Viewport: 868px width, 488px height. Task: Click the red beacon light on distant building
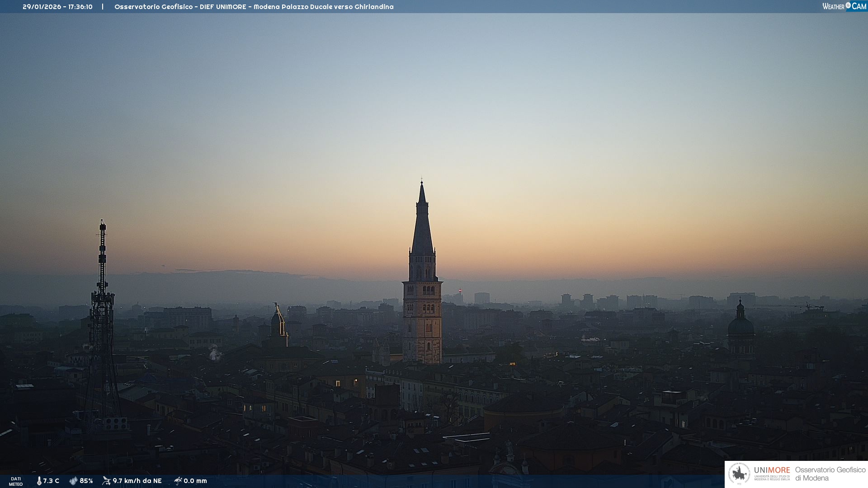click(460, 291)
